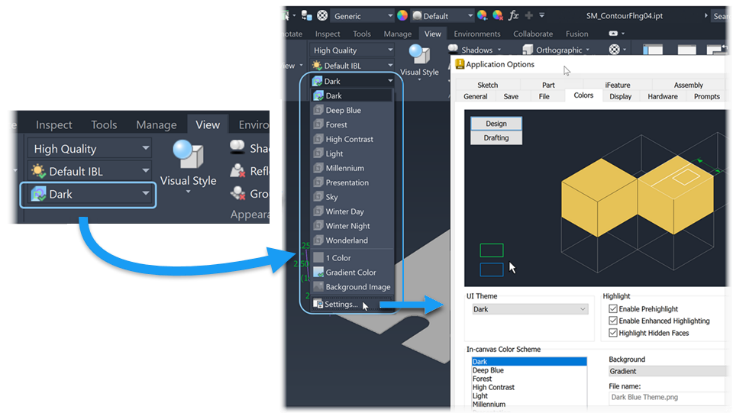This screenshot has width=733, height=413.
Task: Click Visual Style icon in zoomed left panel
Action: pyautogui.click(x=187, y=154)
